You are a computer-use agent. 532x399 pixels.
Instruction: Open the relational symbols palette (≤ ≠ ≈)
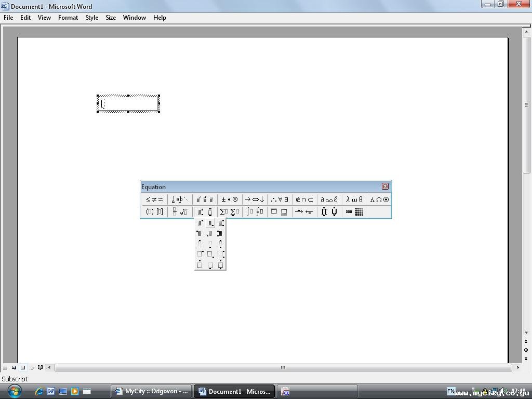coord(154,199)
